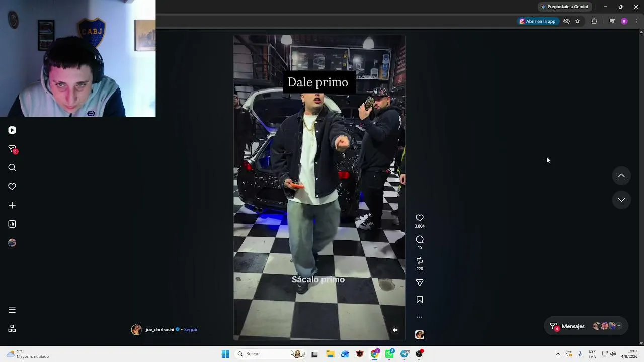
Task: Click the taskbar Buscar search box
Action: pos(271,354)
